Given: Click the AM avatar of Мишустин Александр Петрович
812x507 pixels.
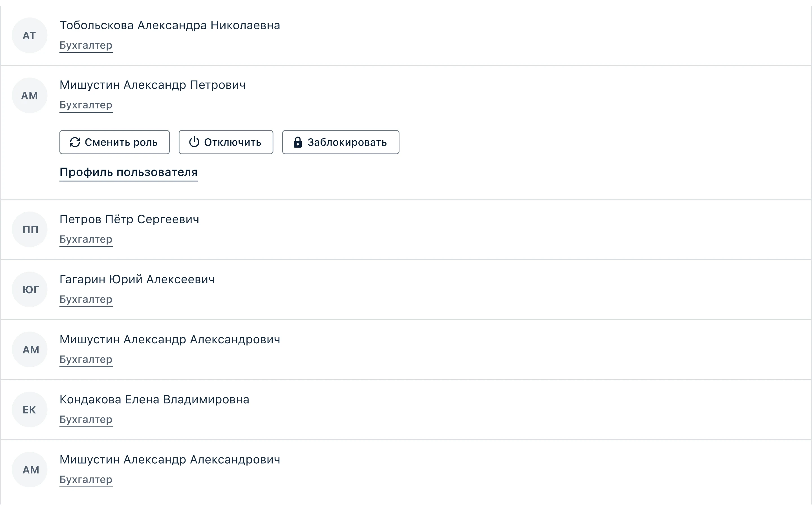Looking at the screenshot, I should (30, 95).
